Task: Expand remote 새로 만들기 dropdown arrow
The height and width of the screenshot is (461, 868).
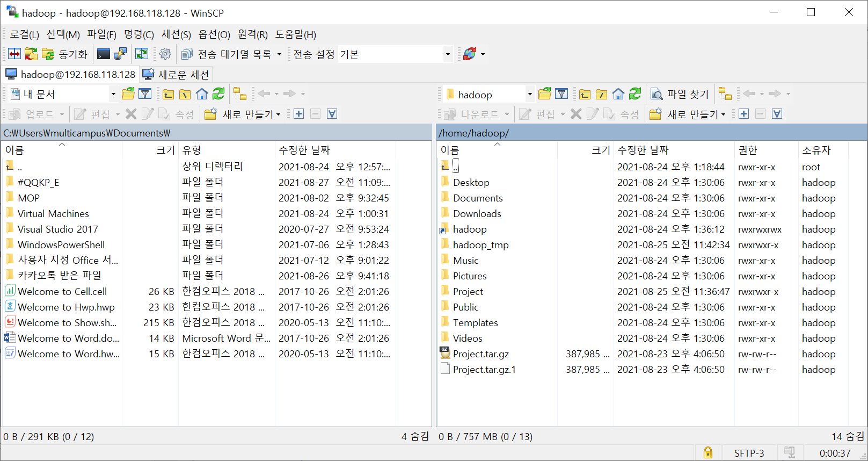Action: [723, 114]
